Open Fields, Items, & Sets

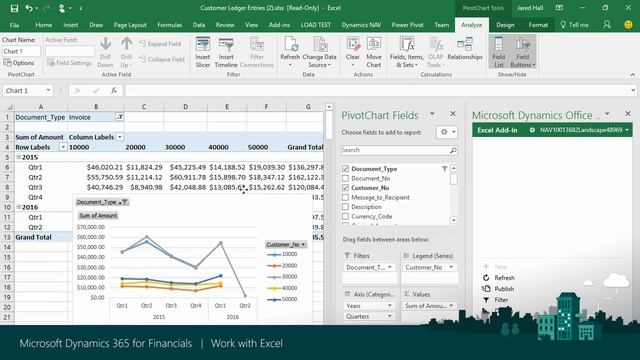click(407, 52)
